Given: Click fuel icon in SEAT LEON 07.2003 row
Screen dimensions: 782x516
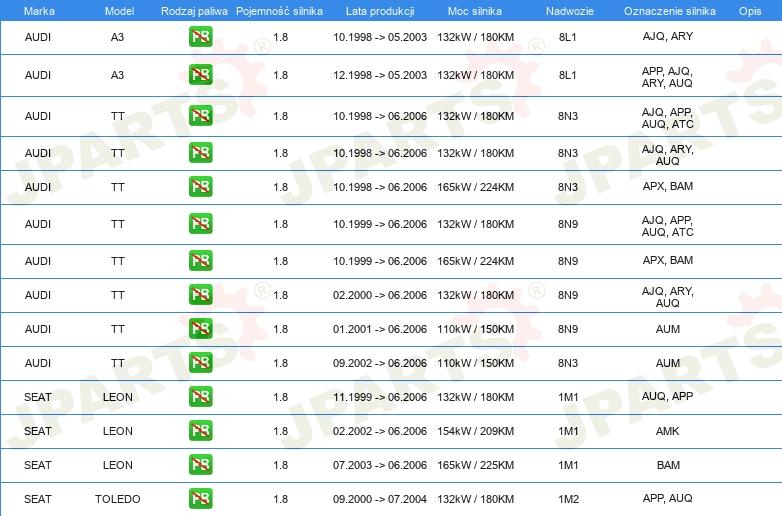Looking at the screenshot, I should 200,465.
